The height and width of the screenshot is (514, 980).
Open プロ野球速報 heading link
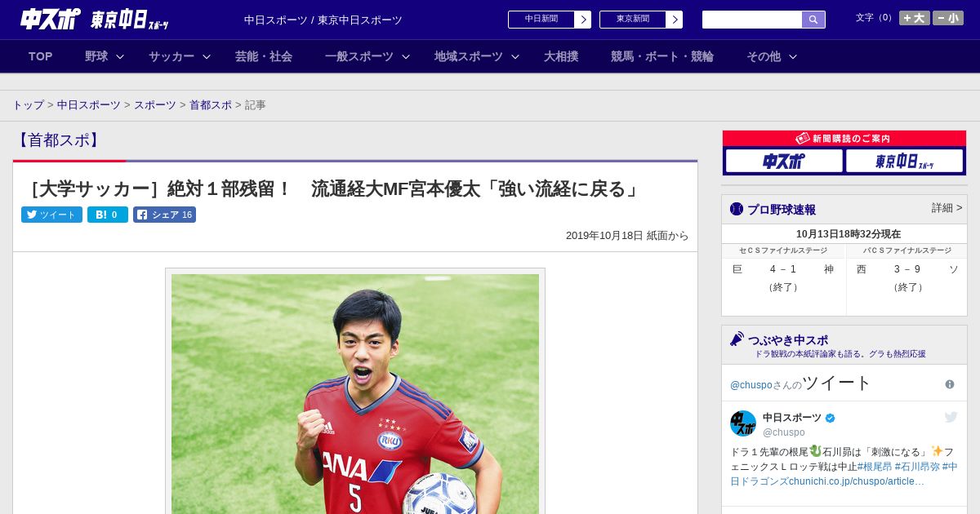[x=782, y=209]
